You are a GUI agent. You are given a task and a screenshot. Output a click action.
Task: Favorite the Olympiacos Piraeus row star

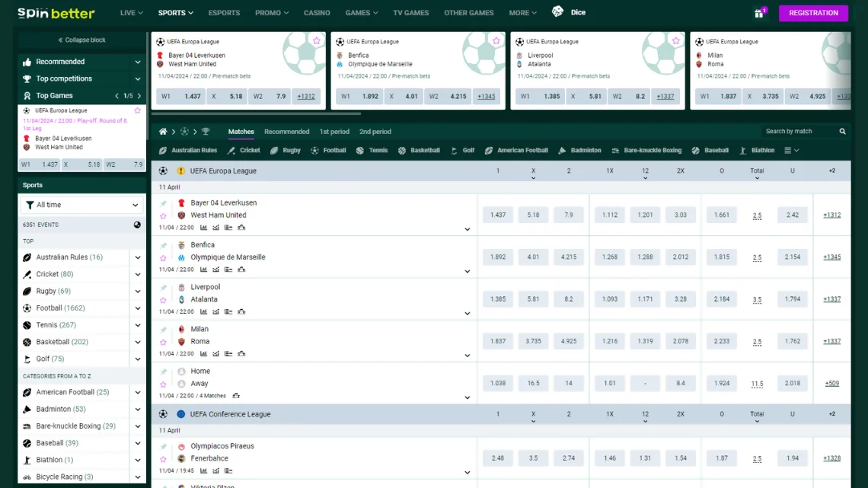point(163,459)
